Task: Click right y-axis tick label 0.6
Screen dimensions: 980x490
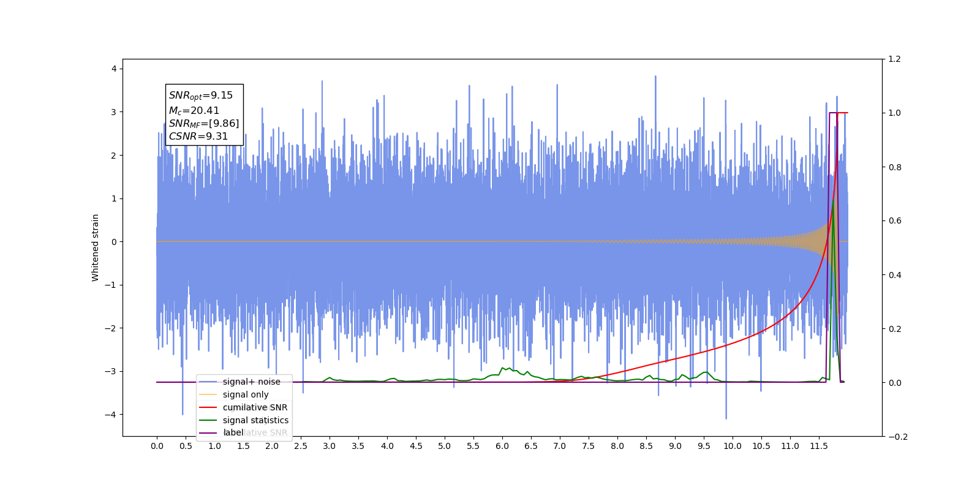Action: pyautogui.click(x=894, y=221)
